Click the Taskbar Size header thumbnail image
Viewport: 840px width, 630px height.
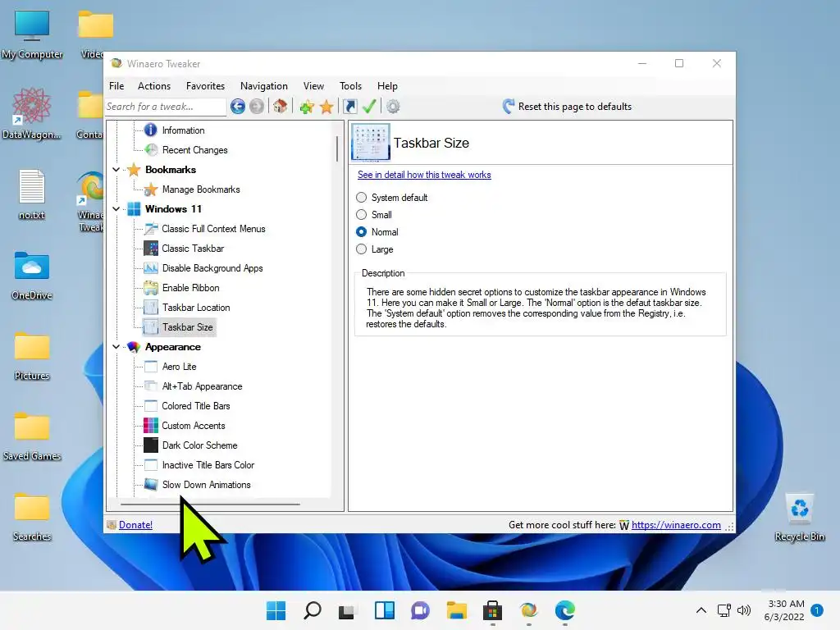click(x=370, y=143)
